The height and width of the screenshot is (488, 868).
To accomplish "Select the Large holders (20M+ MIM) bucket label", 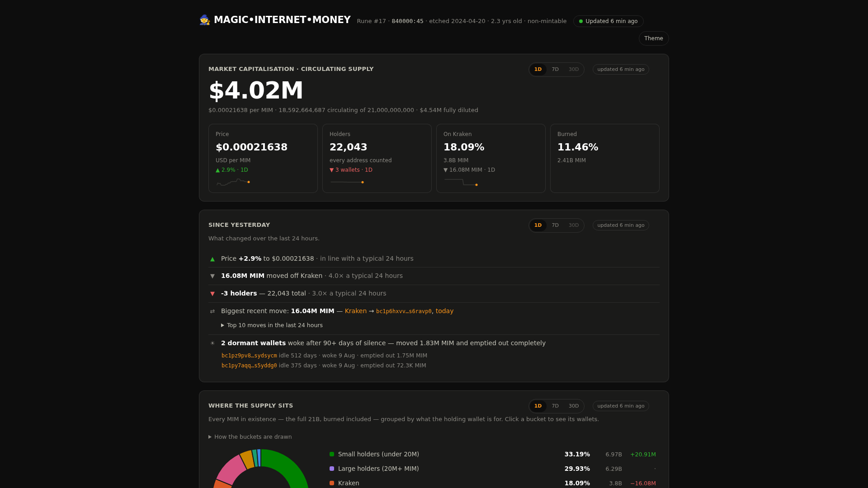I will (378, 469).
